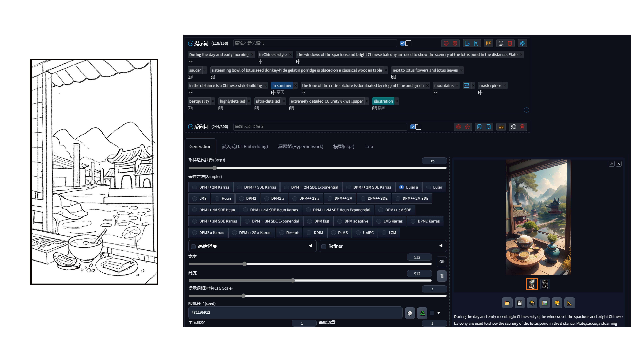Download the preview image with the download icon
The height and width of the screenshot is (362, 644).
(612, 164)
